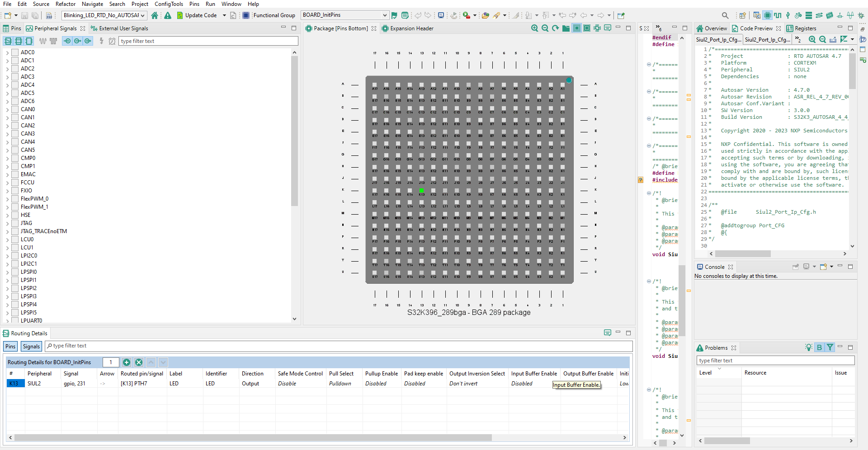Zoom out in the Code Preview panel

pyautogui.click(x=822, y=40)
